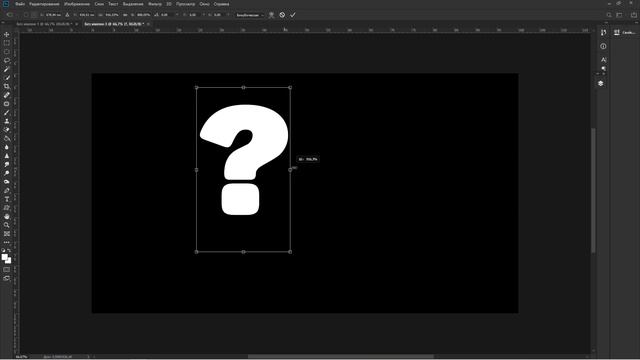This screenshot has height=360, width=640.
Task: Expand the status bar info arrow
Action: [88, 357]
